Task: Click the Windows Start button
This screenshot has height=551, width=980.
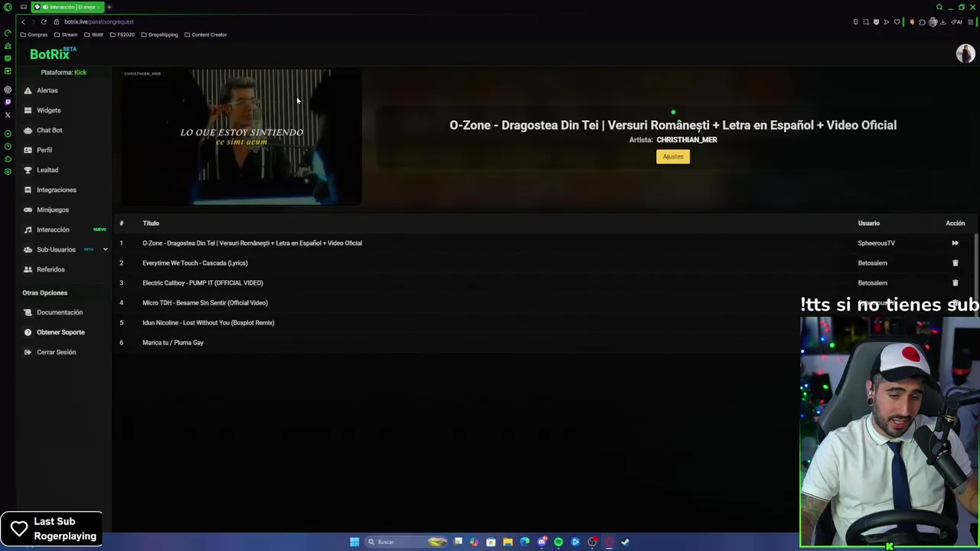Action: click(x=354, y=542)
